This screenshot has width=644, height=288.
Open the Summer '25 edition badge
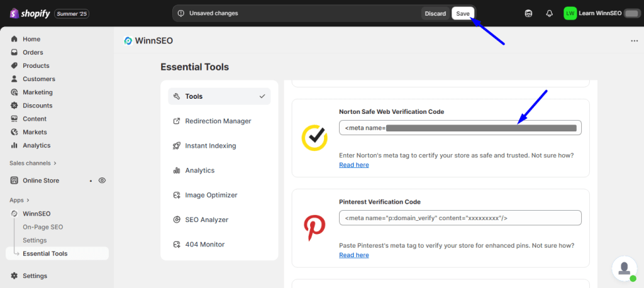[x=72, y=14]
